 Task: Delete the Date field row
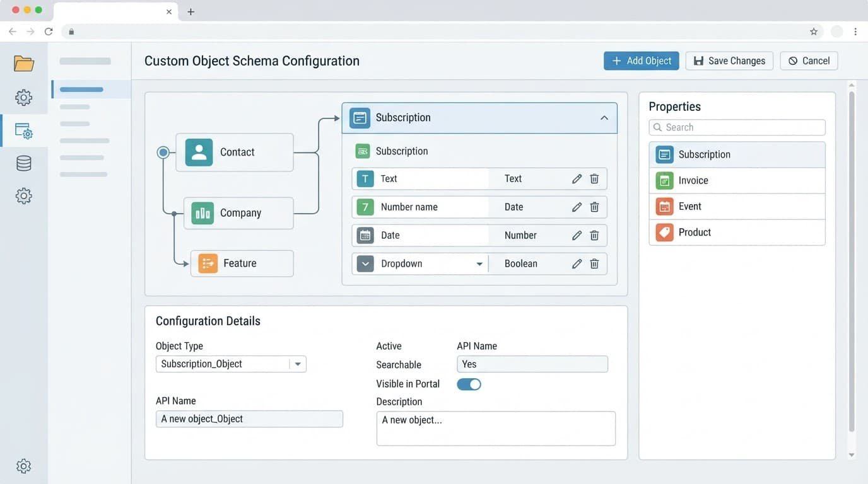click(x=594, y=236)
